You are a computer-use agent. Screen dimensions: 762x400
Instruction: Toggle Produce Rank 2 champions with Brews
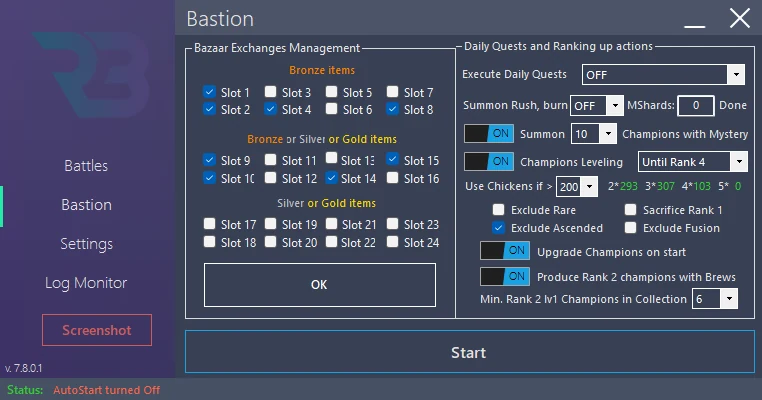tap(505, 277)
